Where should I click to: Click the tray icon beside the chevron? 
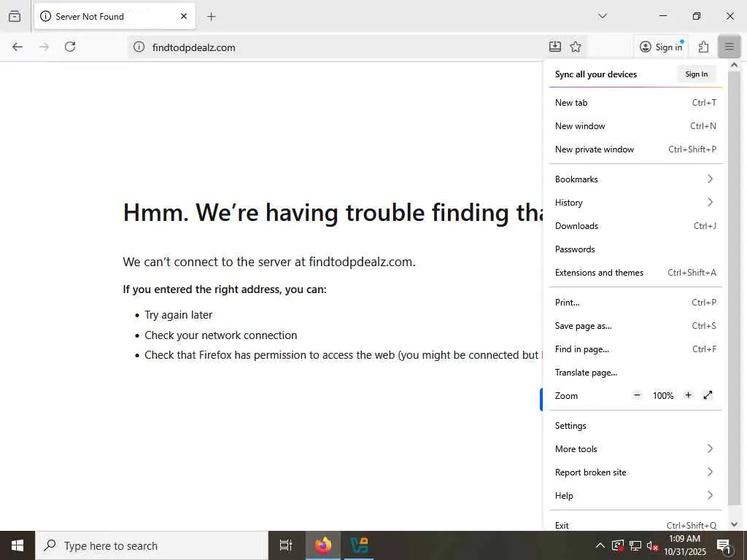click(x=617, y=545)
